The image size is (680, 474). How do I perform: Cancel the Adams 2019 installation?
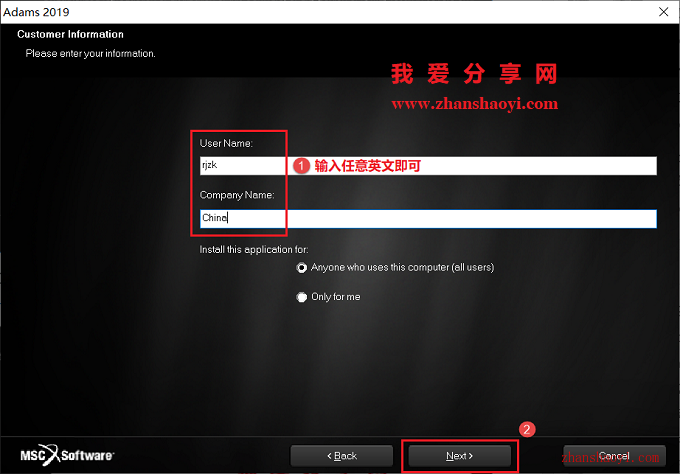pyautogui.click(x=614, y=456)
